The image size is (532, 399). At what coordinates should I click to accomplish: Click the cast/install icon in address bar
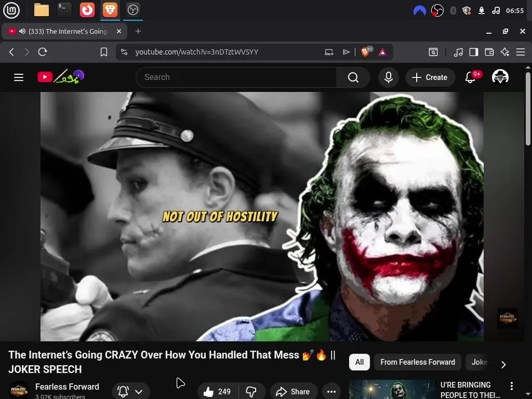point(329,52)
